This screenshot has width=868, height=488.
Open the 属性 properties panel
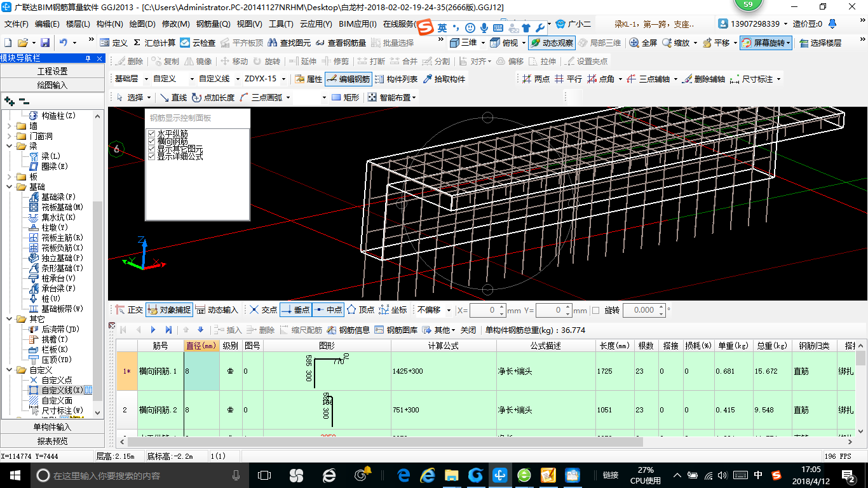coord(309,79)
